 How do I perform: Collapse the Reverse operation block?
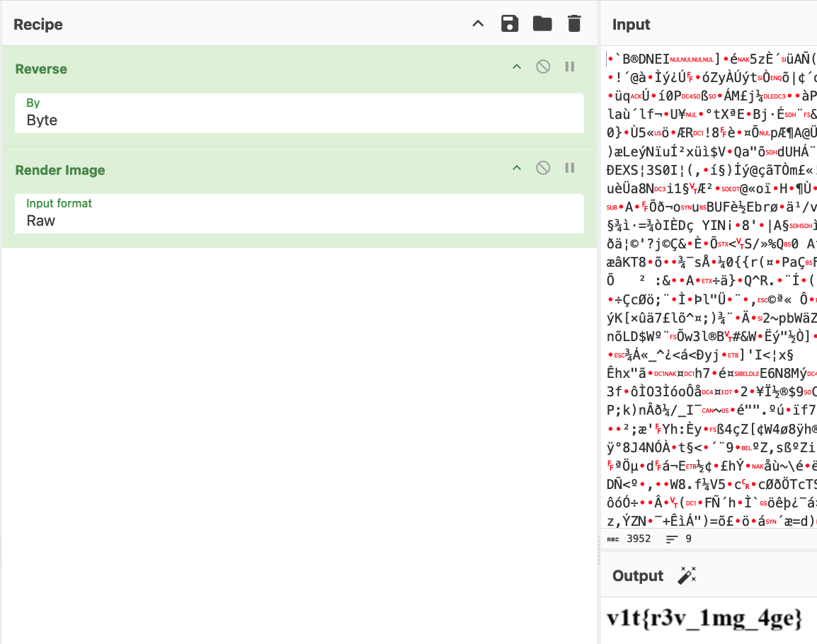pyautogui.click(x=517, y=67)
